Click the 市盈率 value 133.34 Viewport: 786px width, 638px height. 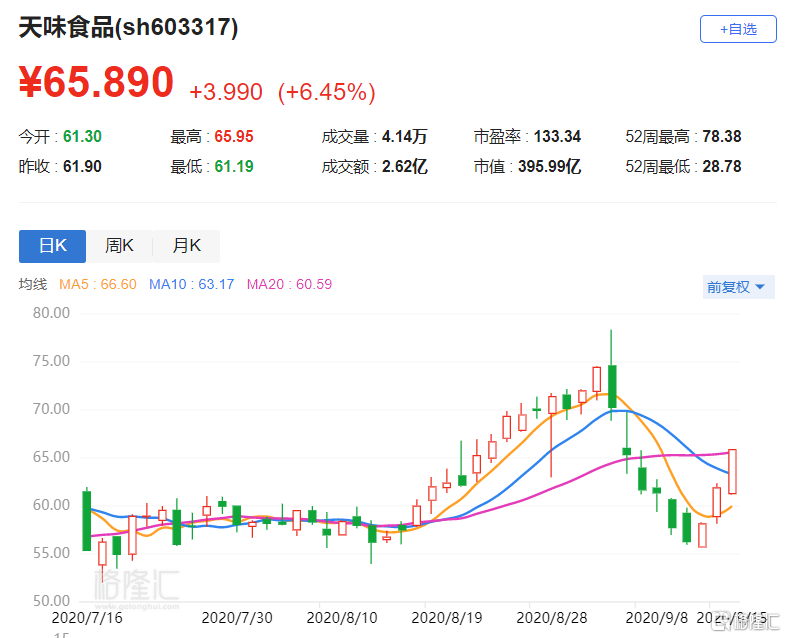[x=557, y=136]
